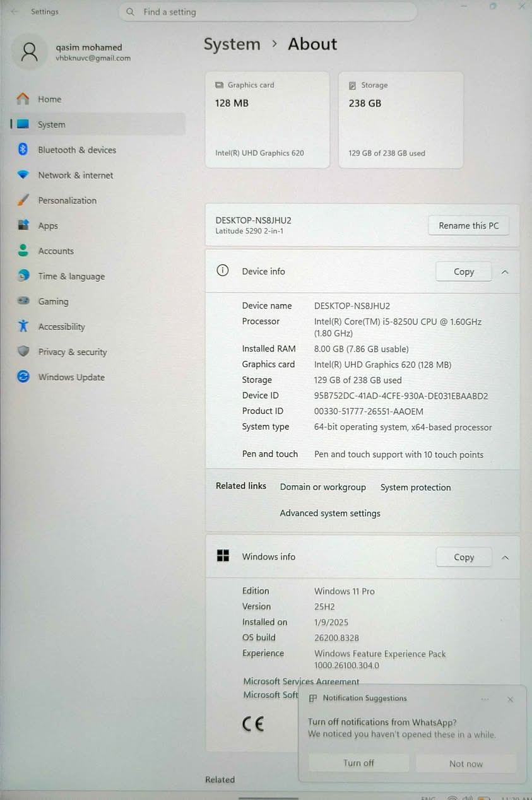This screenshot has width=532, height=800.
Task: Open the Graphics card 128 MB card
Action: [x=268, y=119]
